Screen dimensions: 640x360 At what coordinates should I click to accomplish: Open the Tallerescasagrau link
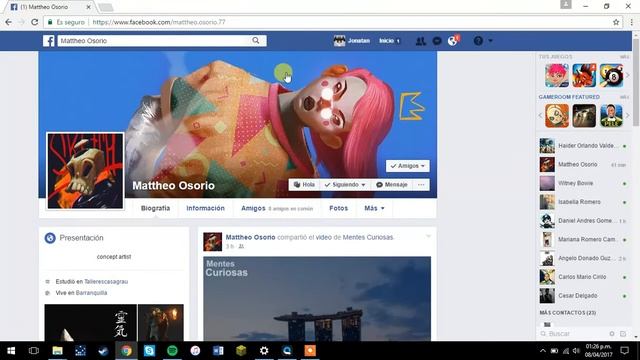click(106, 282)
